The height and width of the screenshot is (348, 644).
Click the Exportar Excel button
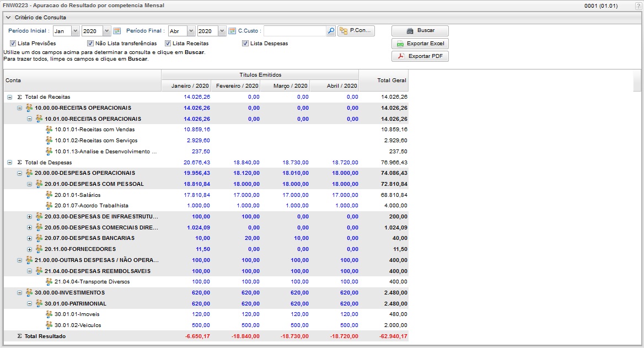[x=420, y=44]
